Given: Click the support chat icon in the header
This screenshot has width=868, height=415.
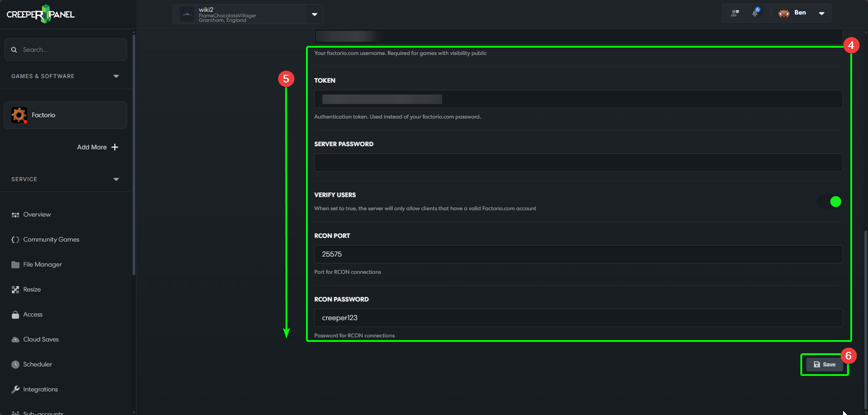Looking at the screenshot, I should click(734, 13).
